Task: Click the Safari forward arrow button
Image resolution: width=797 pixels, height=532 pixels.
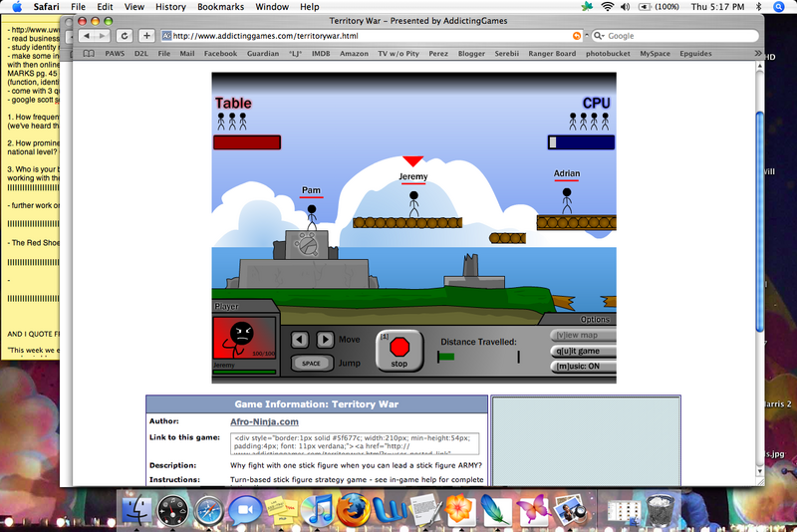Action: click(x=103, y=36)
